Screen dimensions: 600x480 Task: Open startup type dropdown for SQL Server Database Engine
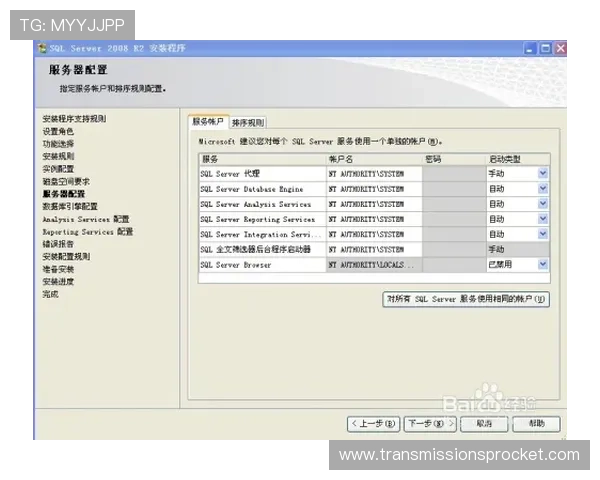tap(543, 189)
